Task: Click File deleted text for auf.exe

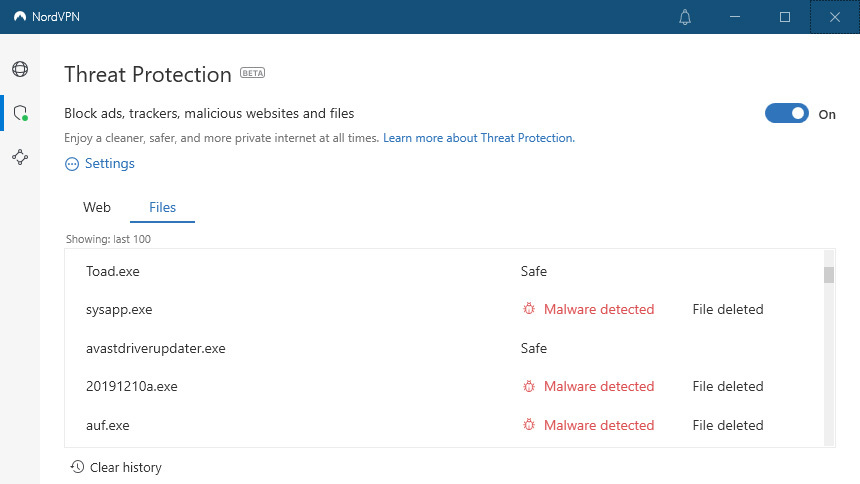Action: [x=728, y=425]
